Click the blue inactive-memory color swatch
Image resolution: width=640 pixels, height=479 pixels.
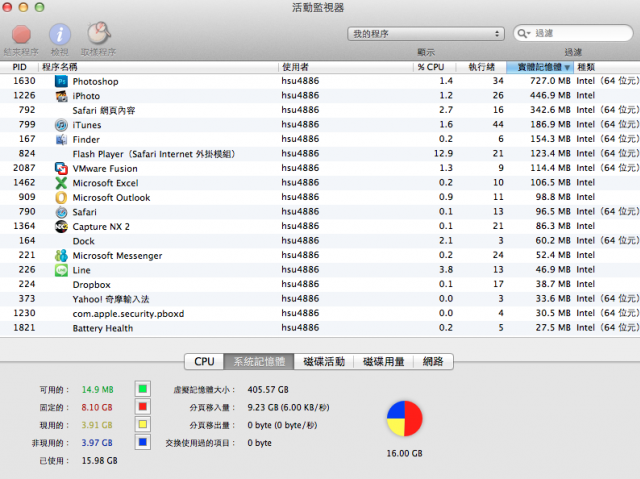pos(142,442)
